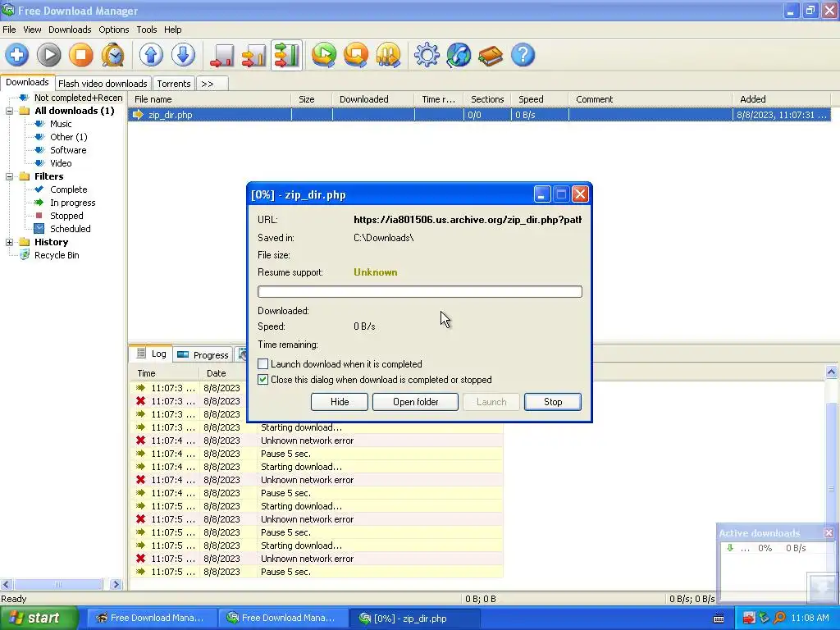The width and height of the screenshot is (840, 630).
Task: Open the View menu
Action: pyautogui.click(x=32, y=30)
